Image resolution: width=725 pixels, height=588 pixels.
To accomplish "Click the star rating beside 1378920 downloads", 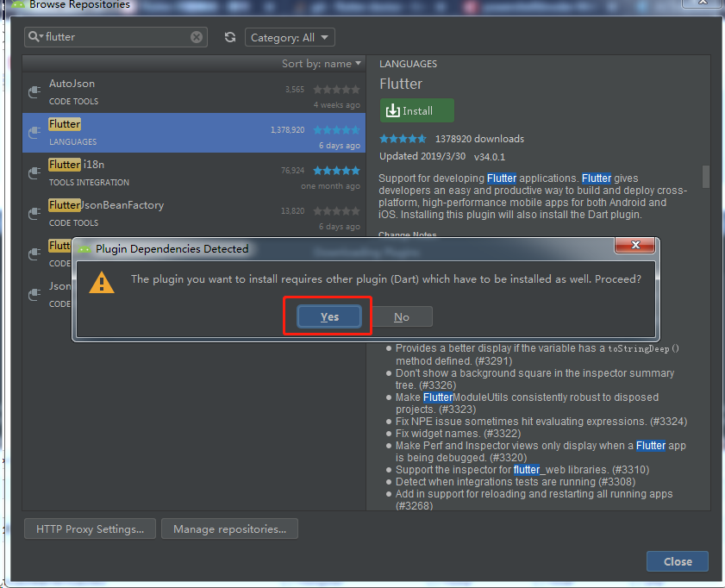I will coord(403,139).
